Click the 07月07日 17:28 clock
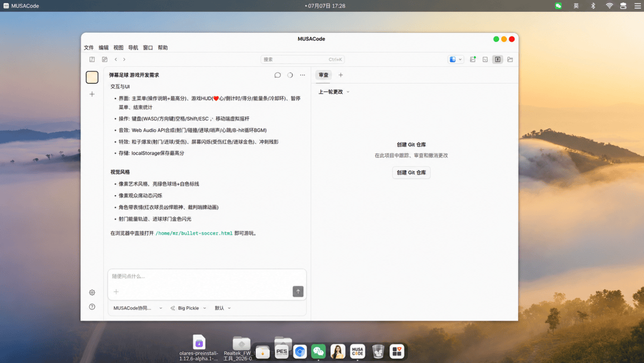 [x=327, y=6]
